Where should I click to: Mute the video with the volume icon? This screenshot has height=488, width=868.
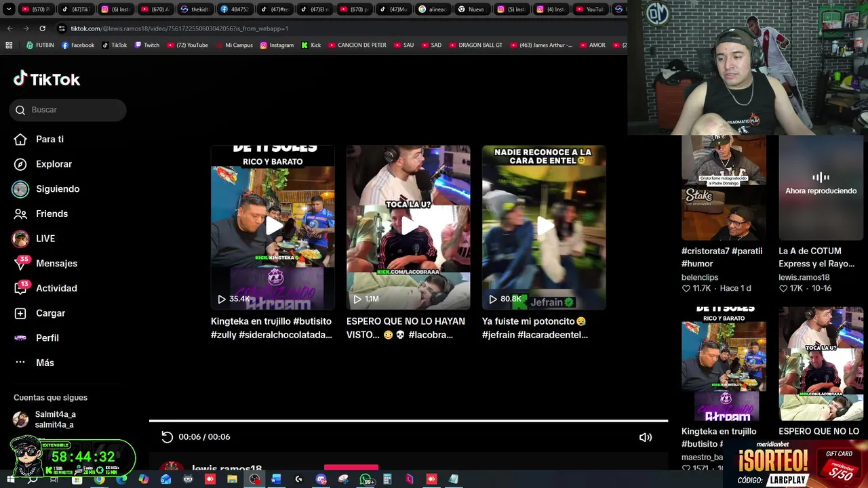pos(646,437)
